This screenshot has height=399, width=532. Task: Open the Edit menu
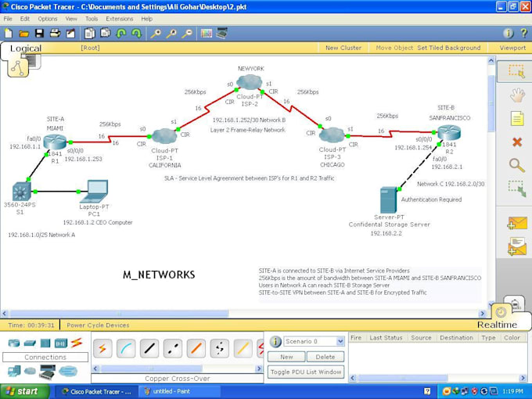25,19
